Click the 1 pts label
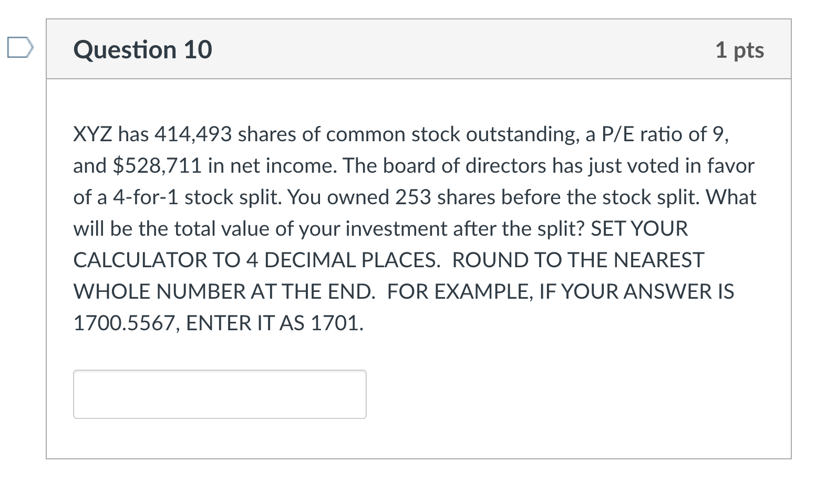Image resolution: width=826 pixels, height=504 pixels. [739, 50]
